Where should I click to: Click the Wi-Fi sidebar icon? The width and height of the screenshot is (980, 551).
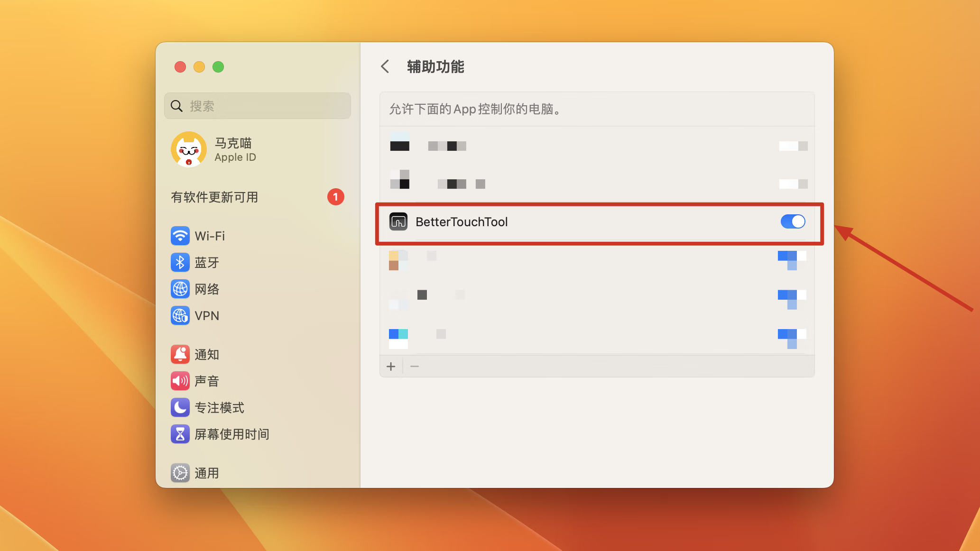coord(180,236)
